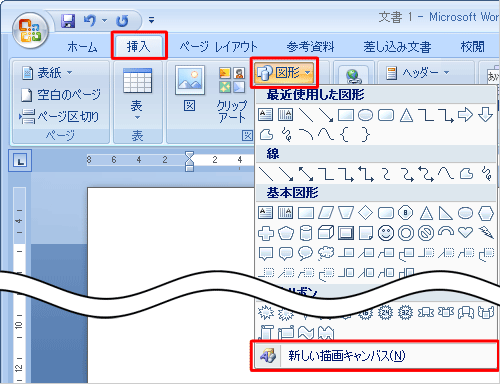The height and width of the screenshot is (384, 500).
Task: Insert a ページ区切り page break
Action: (x=59, y=117)
